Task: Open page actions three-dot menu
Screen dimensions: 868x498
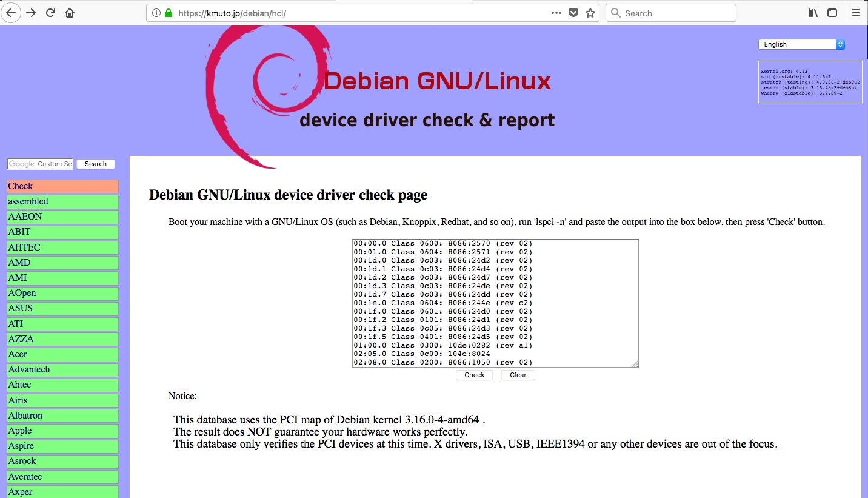Action: click(556, 13)
